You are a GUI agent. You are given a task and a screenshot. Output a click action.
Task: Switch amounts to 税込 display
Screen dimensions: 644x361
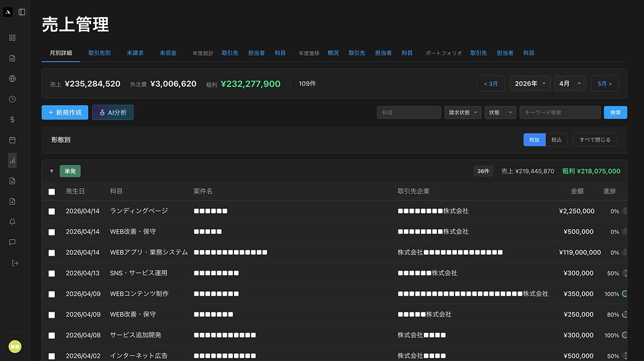(x=556, y=140)
